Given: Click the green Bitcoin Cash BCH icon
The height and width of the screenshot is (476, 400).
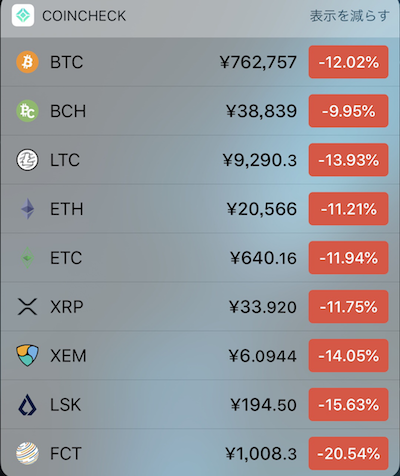Looking at the screenshot, I should click(x=27, y=111).
